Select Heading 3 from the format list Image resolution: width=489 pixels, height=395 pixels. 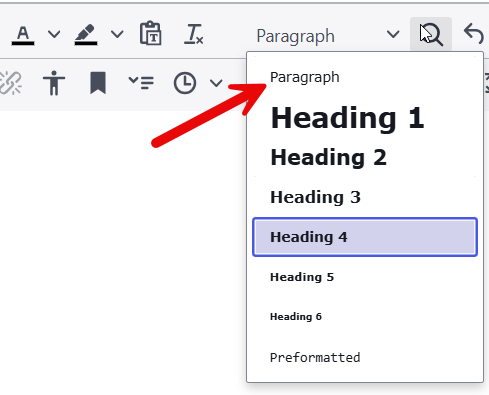365,197
